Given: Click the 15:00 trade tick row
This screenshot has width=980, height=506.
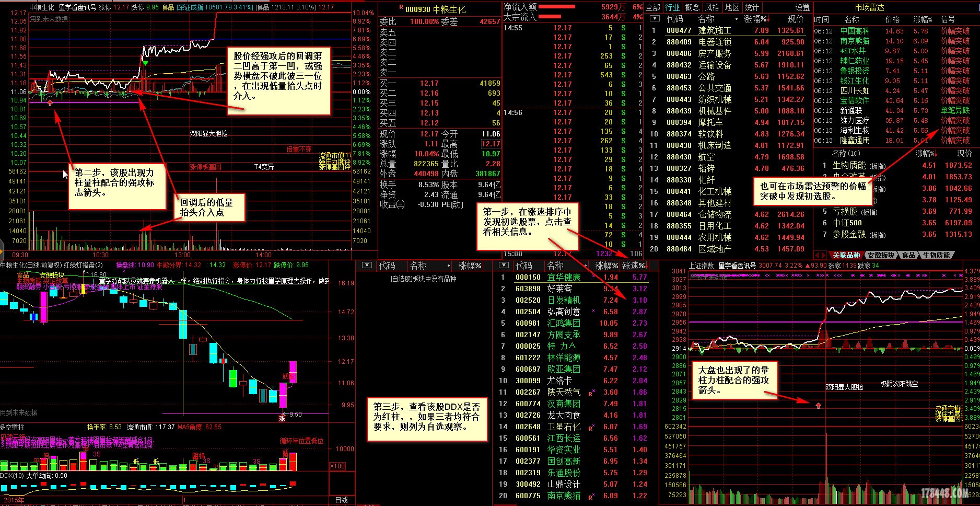Looking at the screenshot, I should 573,254.
